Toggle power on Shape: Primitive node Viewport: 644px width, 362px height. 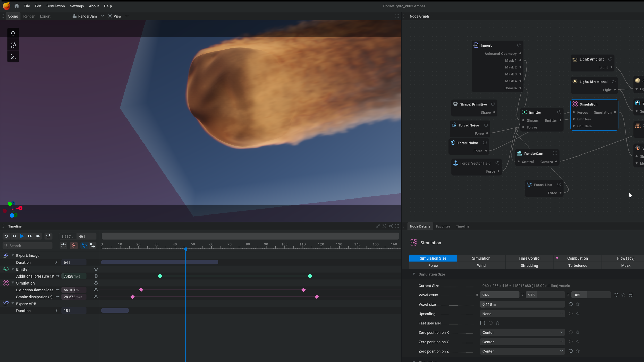pyautogui.click(x=493, y=104)
